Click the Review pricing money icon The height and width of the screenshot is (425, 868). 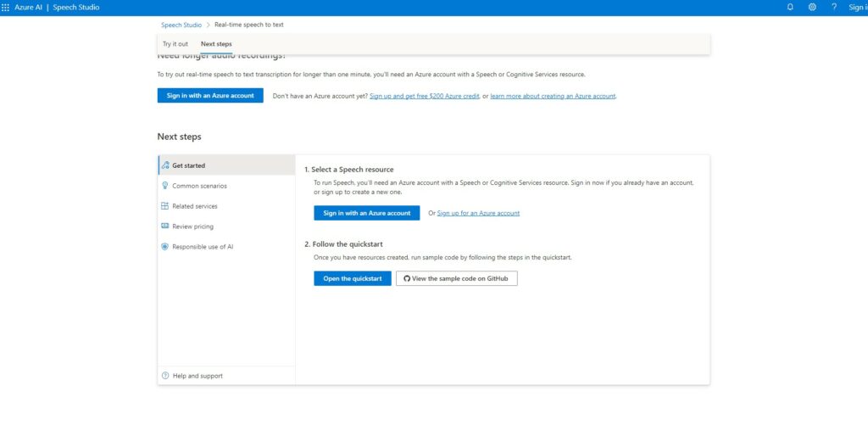click(x=165, y=226)
